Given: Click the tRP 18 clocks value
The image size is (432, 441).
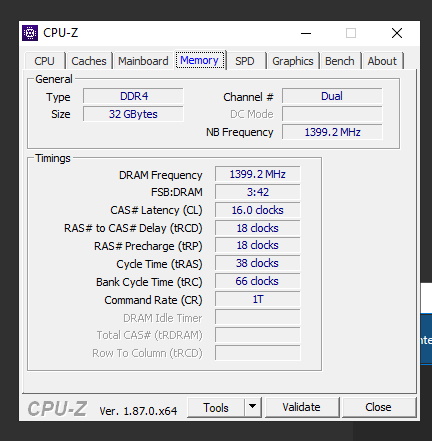Looking at the screenshot, I should [x=258, y=245].
